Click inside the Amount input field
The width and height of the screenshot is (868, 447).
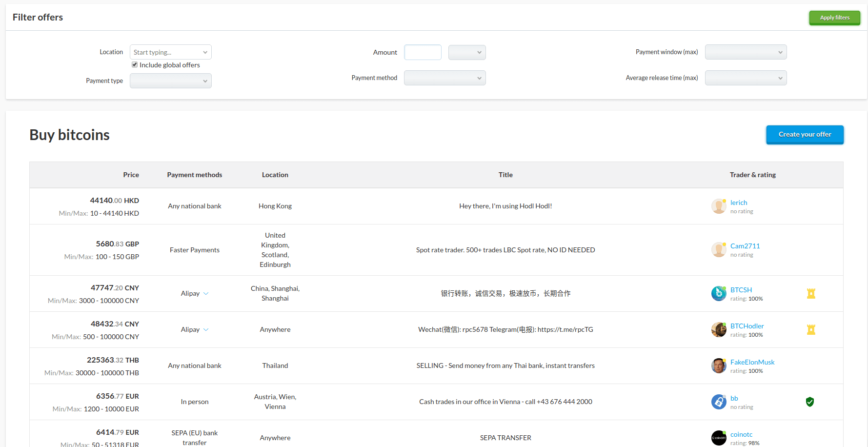click(423, 52)
